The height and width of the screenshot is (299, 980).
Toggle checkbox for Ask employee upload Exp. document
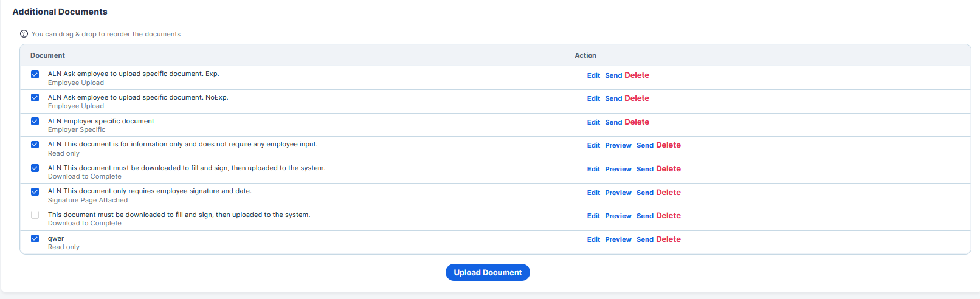(35, 75)
